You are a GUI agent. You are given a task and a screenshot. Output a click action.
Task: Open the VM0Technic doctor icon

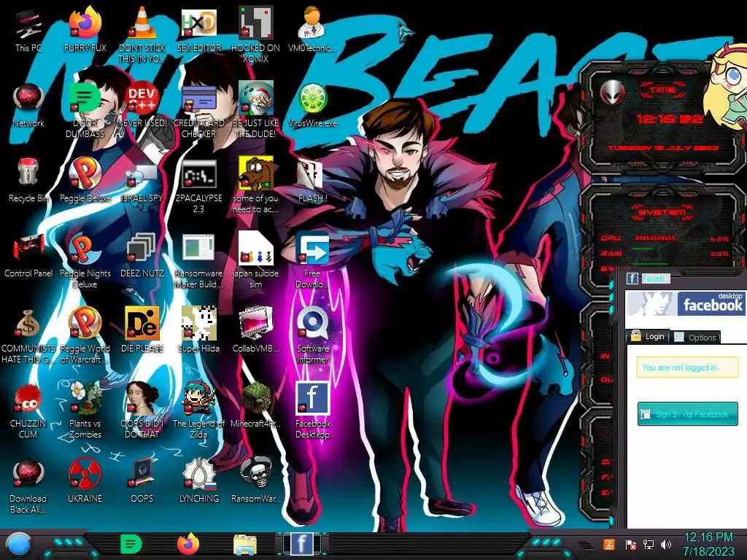pyautogui.click(x=312, y=24)
